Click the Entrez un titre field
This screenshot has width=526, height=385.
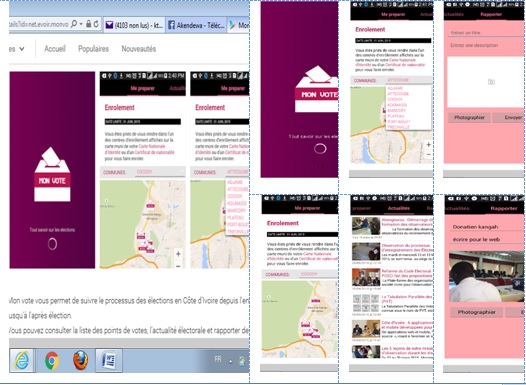(486, 33)
